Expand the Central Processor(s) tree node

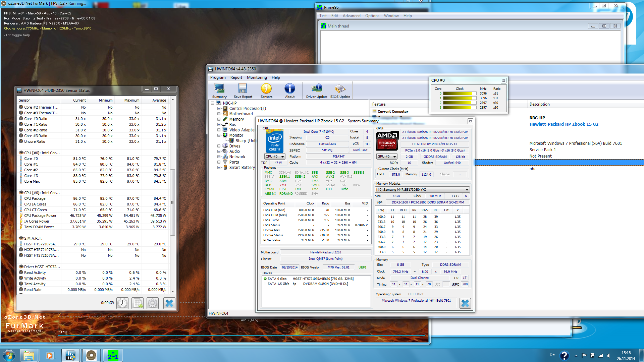point(219,109)
